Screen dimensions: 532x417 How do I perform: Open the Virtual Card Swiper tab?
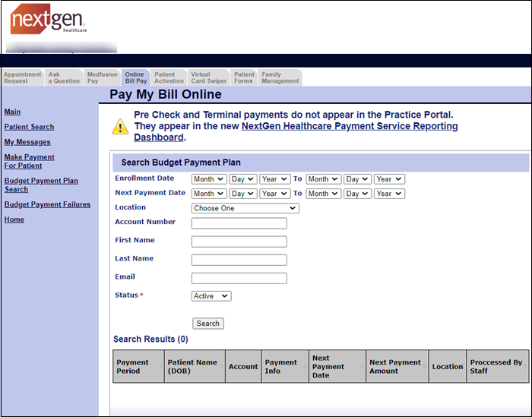[x=209, y=77]
